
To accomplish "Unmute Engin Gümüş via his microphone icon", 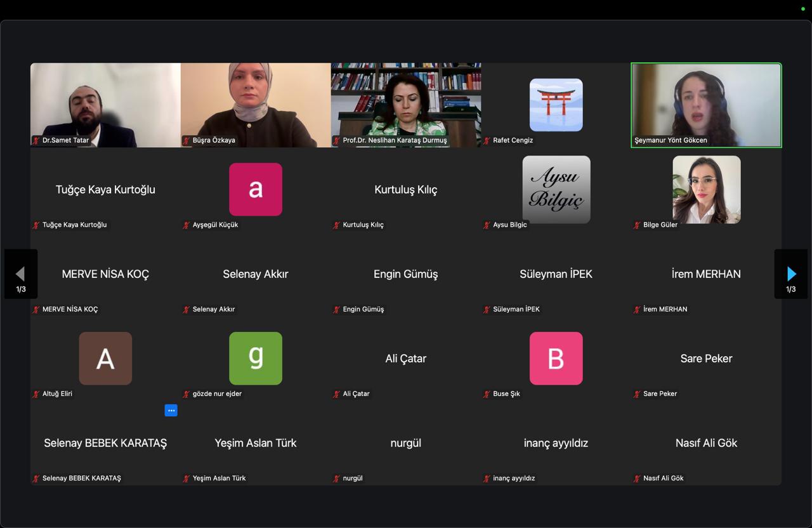I will (336, 310).
